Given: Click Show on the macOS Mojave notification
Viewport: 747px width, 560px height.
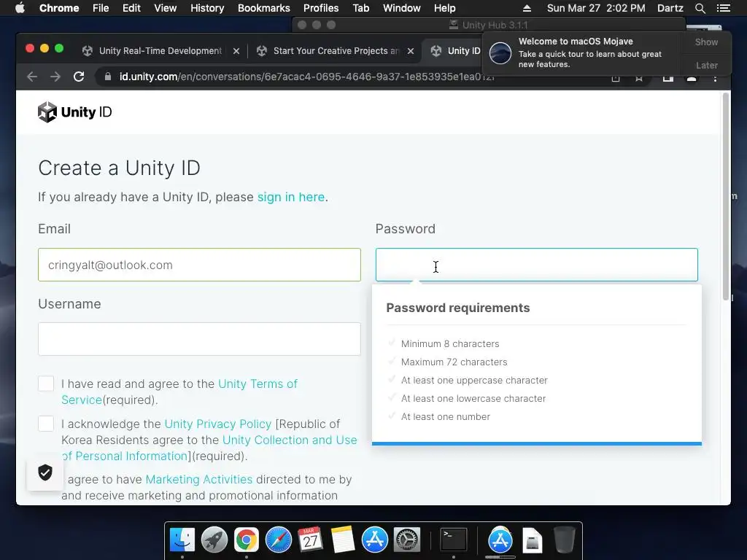Looking at the screenshot, I should pyautogui.click(x=706, y=42).
